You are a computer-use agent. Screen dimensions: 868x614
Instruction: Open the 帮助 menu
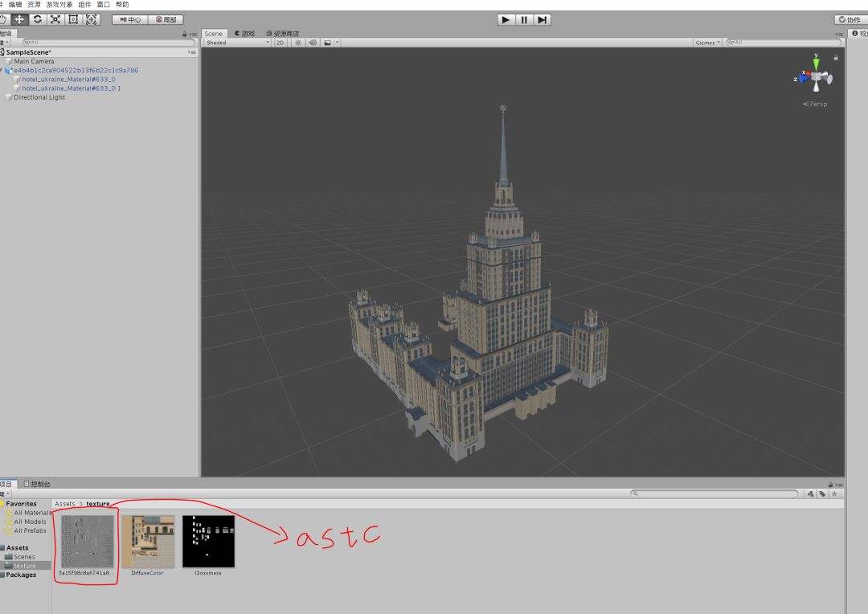tap(122, 5)
